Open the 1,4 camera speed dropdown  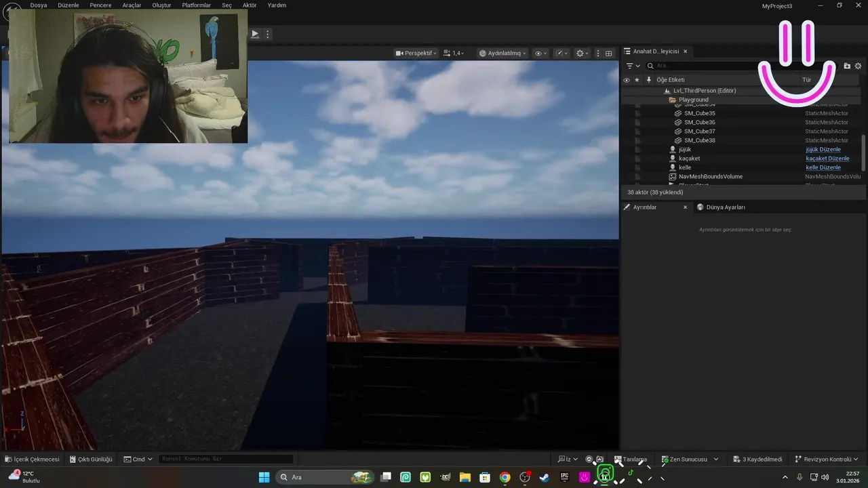coord(454,53)
